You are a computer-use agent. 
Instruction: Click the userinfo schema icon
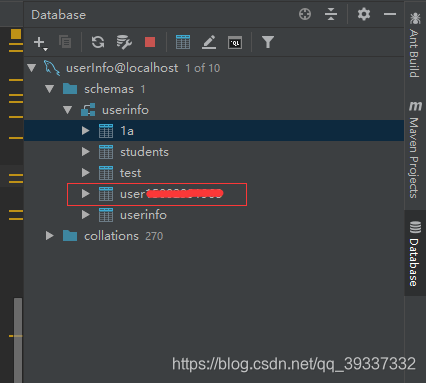(88, 110)
